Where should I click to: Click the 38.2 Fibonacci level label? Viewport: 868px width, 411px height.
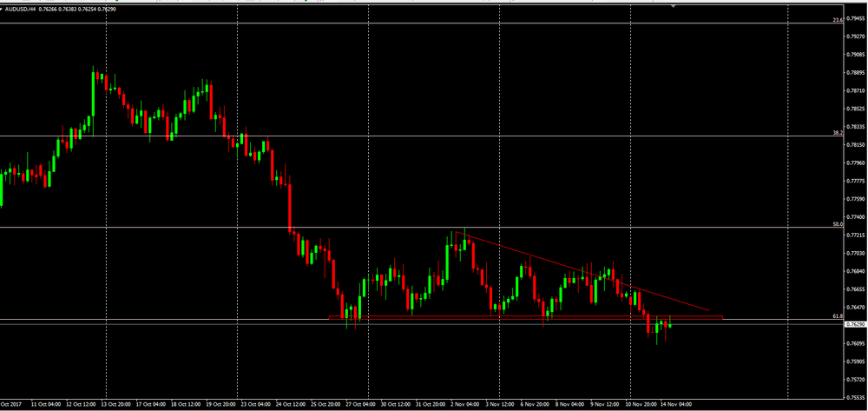coord(838,133)
